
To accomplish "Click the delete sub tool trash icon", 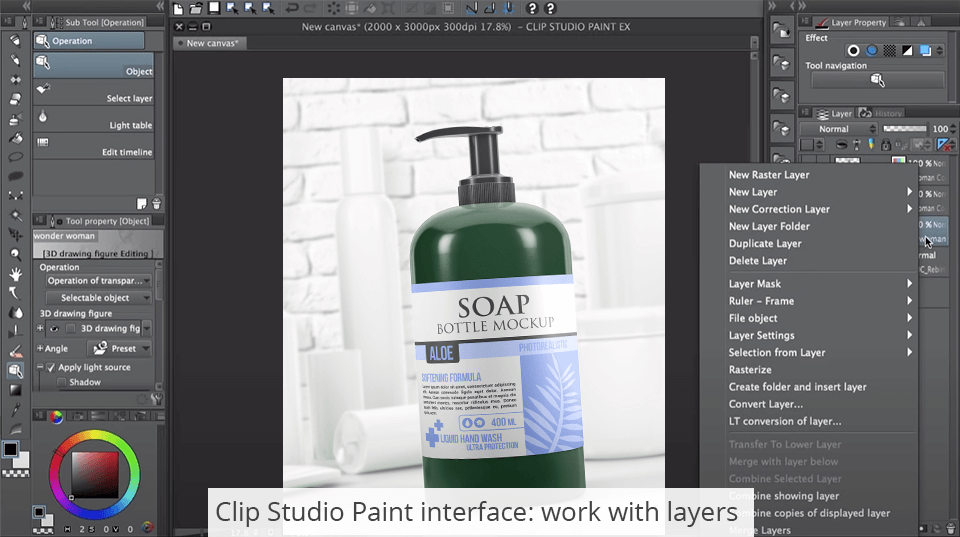I will [x=156, y=203].
